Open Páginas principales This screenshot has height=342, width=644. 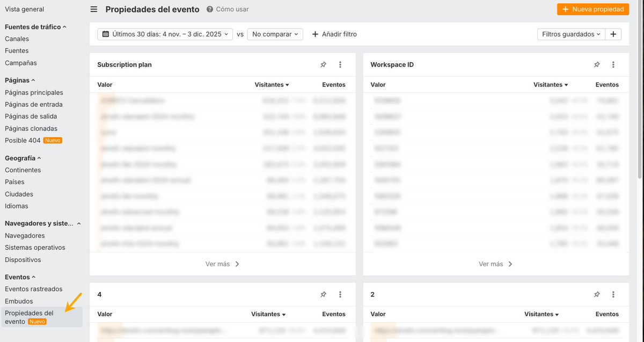point(34,92)
